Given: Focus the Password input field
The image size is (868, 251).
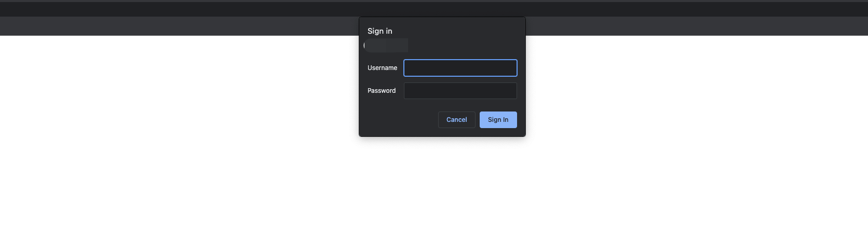Looking at the screenshot, I should click(460, 91).
